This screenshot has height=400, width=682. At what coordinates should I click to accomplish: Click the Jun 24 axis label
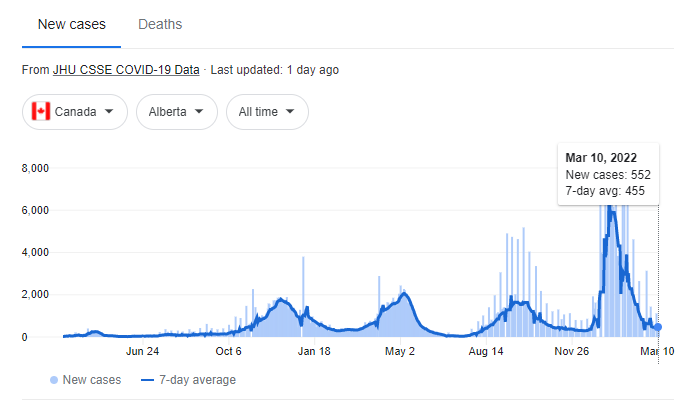142,351
